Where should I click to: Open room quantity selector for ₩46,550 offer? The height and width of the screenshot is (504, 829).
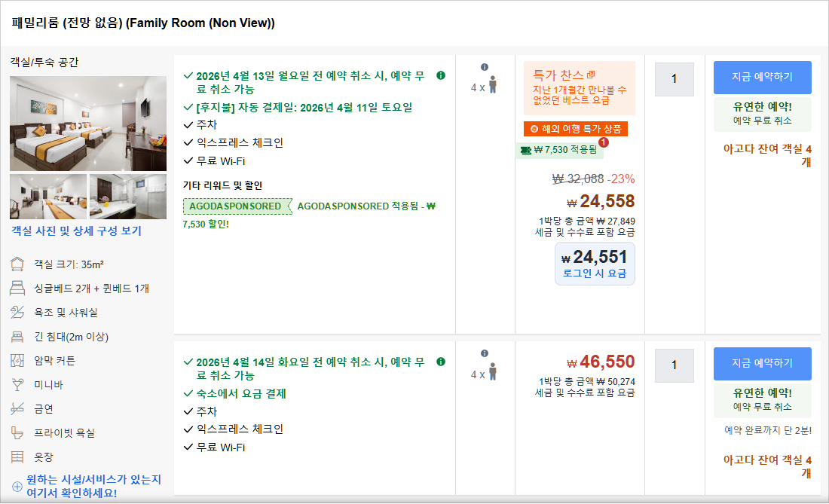pyautogui.click(x=674, y=365)
